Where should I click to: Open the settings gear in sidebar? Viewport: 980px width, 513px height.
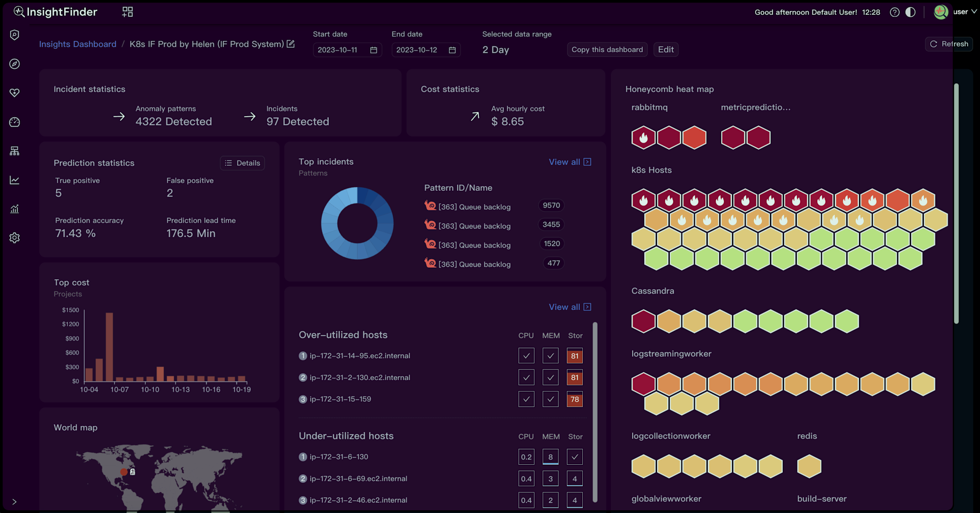[15, 238]
